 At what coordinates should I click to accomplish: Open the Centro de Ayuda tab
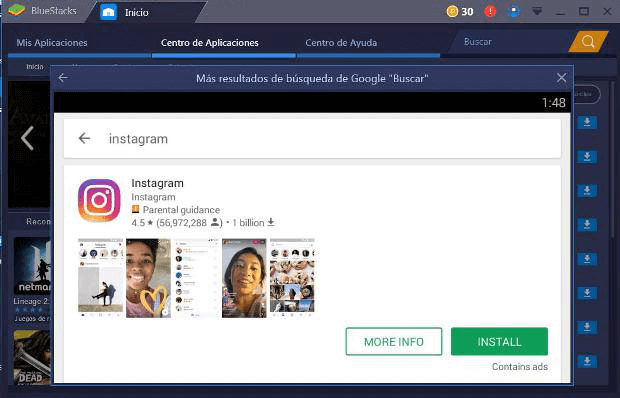341,43
